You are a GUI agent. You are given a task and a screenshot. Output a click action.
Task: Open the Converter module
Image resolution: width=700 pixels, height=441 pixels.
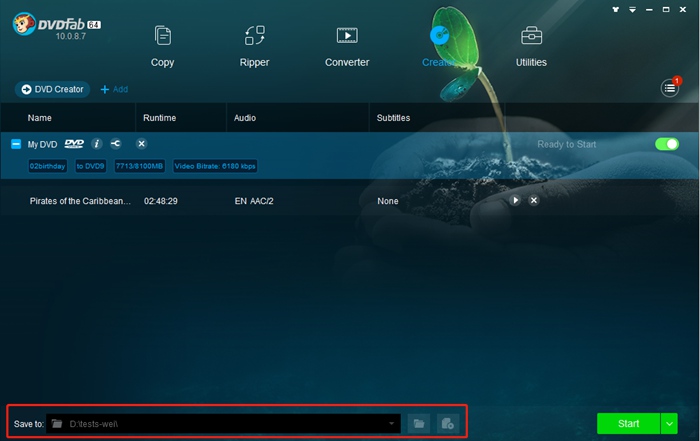coord(347,46)
